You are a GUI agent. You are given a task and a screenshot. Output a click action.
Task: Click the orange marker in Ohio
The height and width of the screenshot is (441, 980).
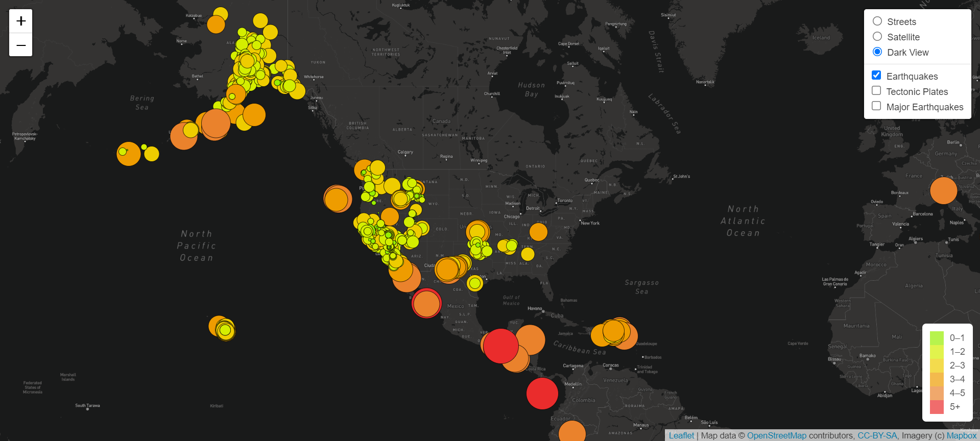pyautogui.click(x=538, y=232)
